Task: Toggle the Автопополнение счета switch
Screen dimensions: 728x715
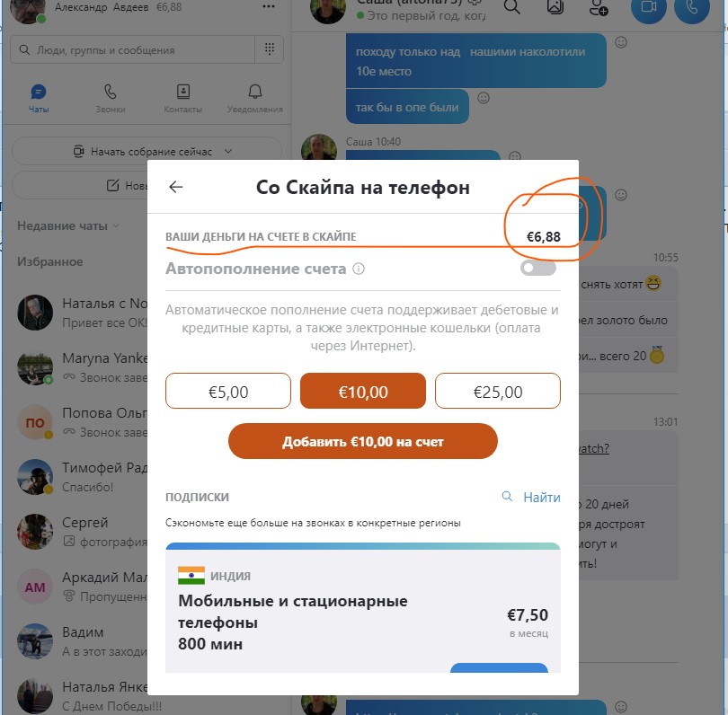Action: (537, 268)
